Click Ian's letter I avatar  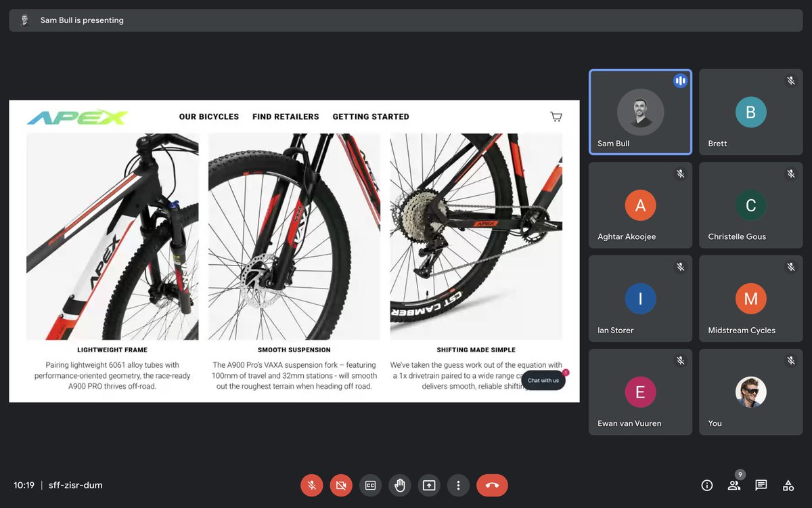(640, 299)
